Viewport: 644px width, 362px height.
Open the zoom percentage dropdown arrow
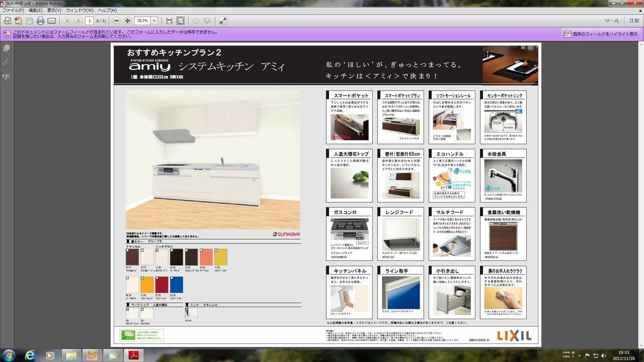[x=154, y=21]
